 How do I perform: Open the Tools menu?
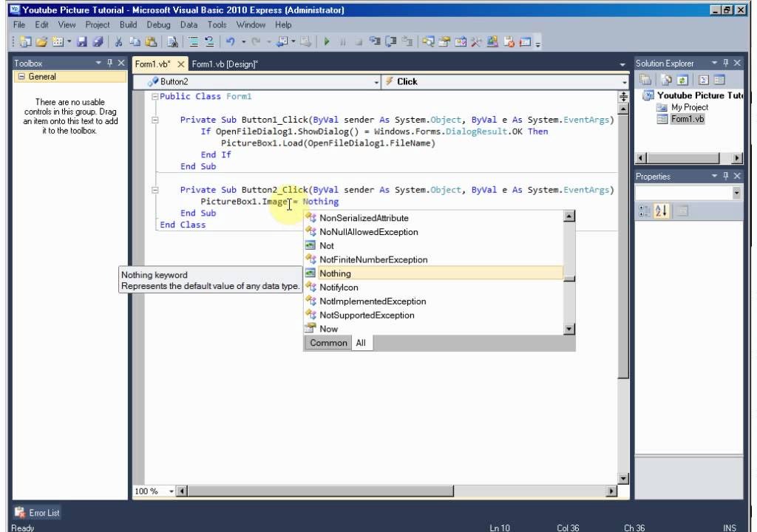pyautogui.click(x=217, y=24)
